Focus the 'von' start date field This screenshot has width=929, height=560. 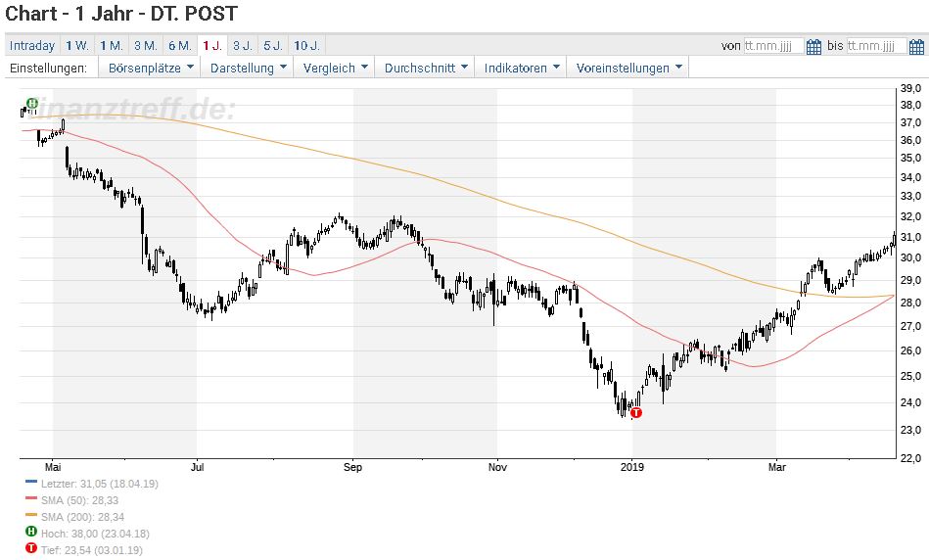pos(773,46)
